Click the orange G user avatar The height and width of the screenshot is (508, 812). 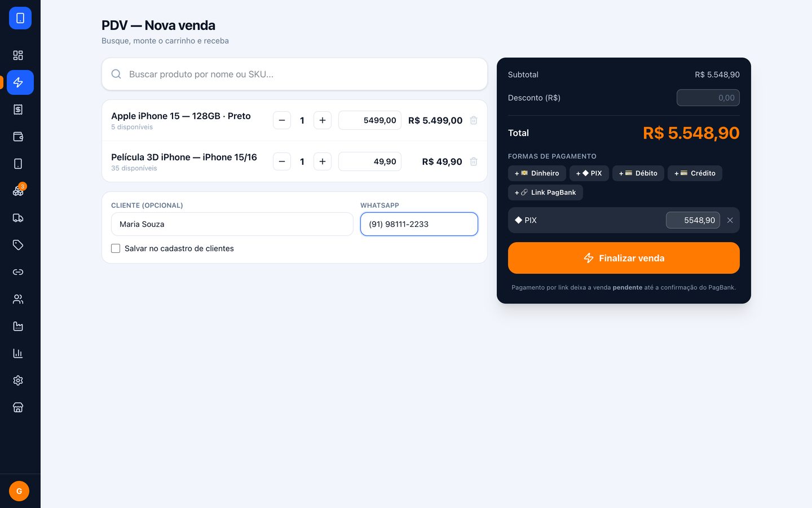point(19,491)
